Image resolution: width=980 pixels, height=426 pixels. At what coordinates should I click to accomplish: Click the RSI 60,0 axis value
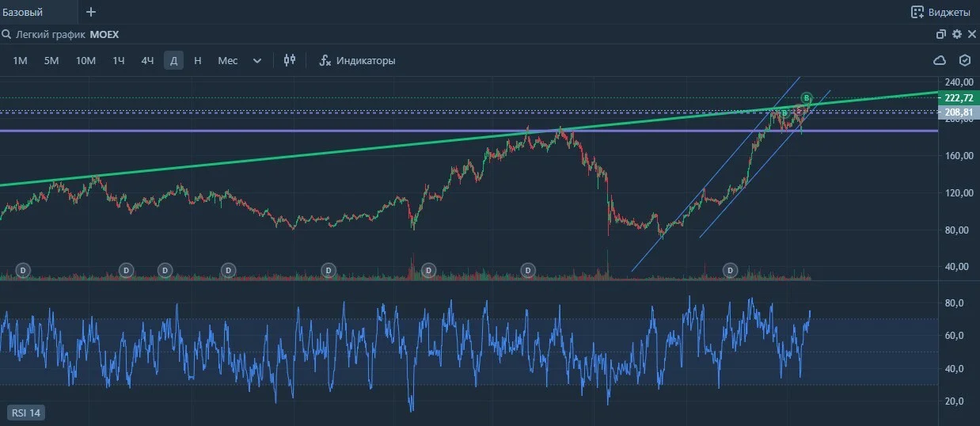954,336
